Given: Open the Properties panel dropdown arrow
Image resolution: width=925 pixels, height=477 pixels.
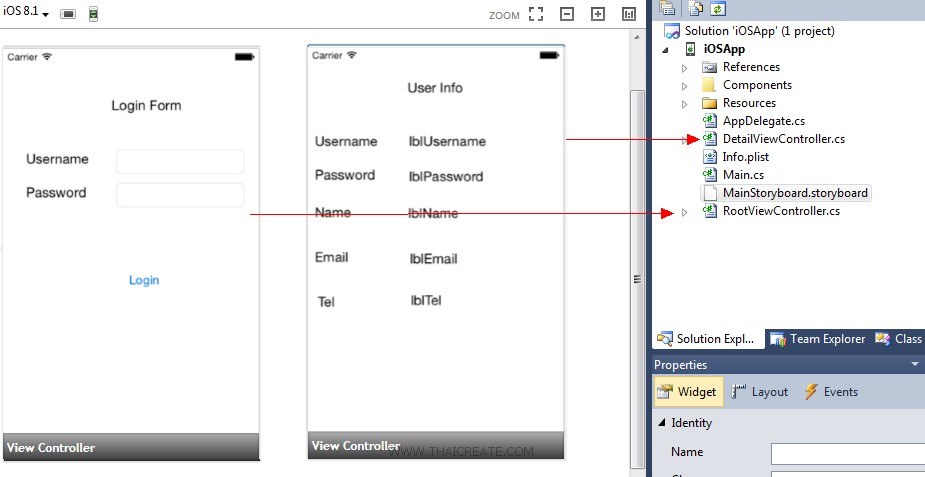Looking at the screenshot, I should [915, 365].
